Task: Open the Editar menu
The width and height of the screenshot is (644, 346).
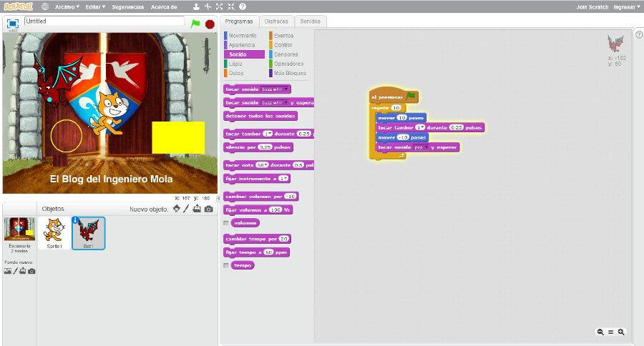Action: tap(95, 7)
